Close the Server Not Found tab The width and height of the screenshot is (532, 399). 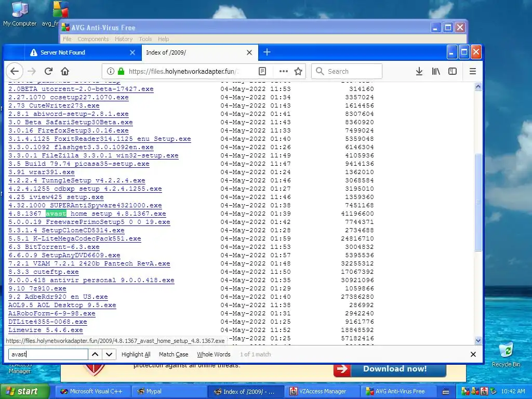coord(132,52)
